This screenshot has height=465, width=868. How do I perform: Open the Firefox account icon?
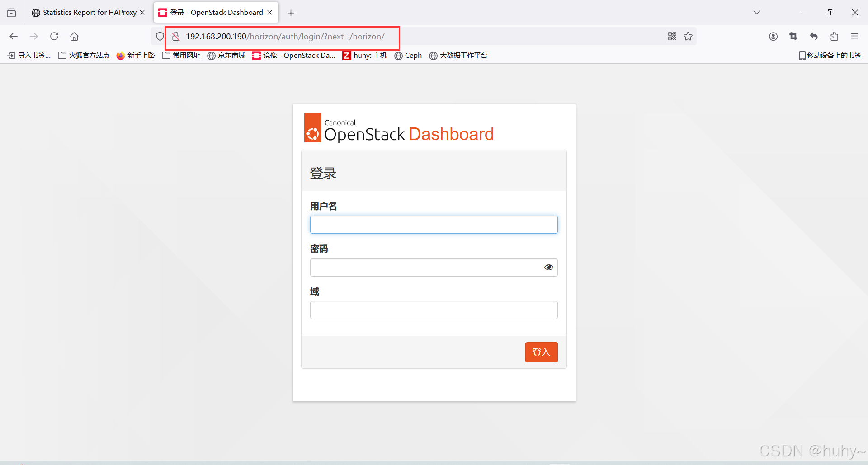pos(773,36)
